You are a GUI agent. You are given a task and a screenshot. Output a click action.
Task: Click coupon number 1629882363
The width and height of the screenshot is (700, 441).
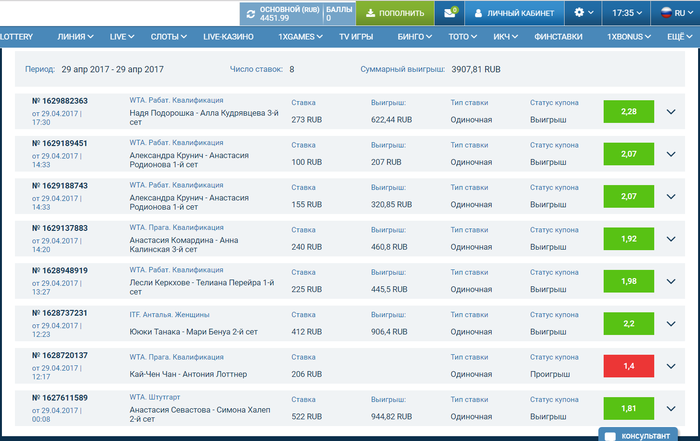pos(59,101)
